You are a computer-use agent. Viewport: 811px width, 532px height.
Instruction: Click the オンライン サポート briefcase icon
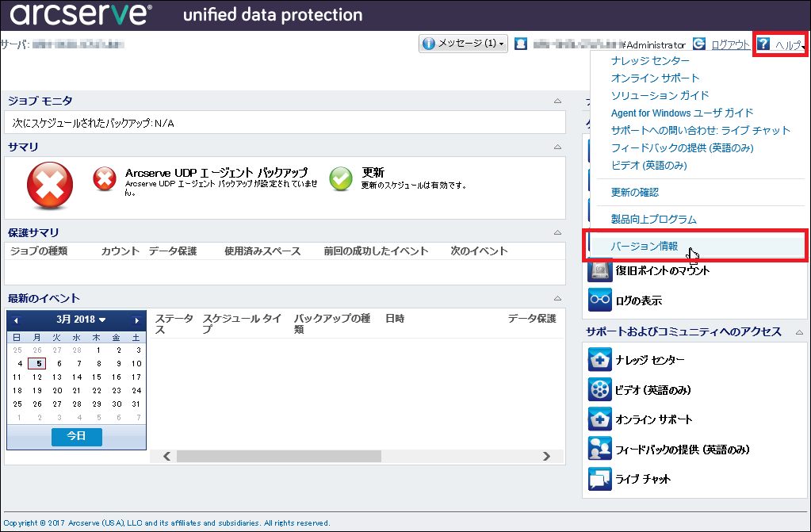(599, 419)
